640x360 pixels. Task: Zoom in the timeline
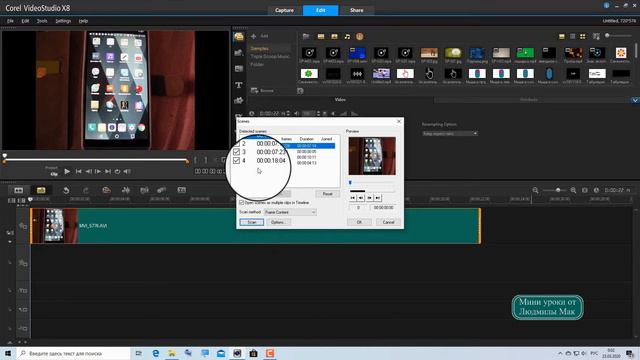coord(573,190)
